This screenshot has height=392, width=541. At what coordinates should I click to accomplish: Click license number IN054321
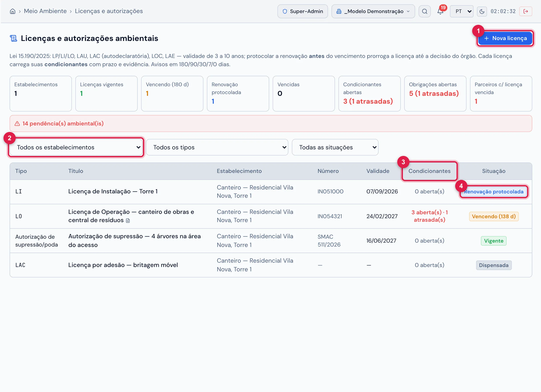coord(330,216)
